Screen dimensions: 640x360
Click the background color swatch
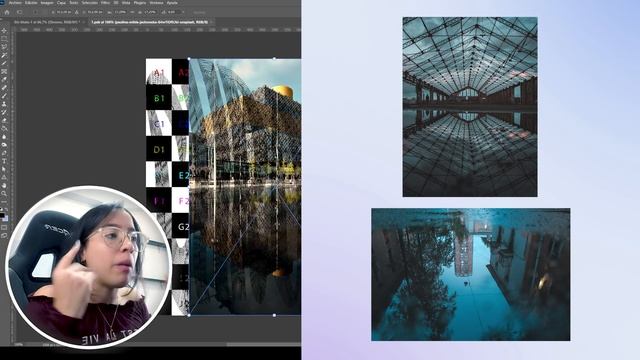[5, 219]
